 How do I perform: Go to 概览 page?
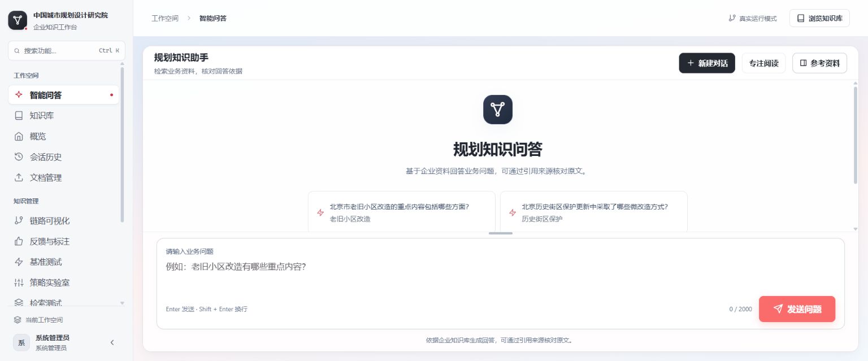[x=64, y=136]
